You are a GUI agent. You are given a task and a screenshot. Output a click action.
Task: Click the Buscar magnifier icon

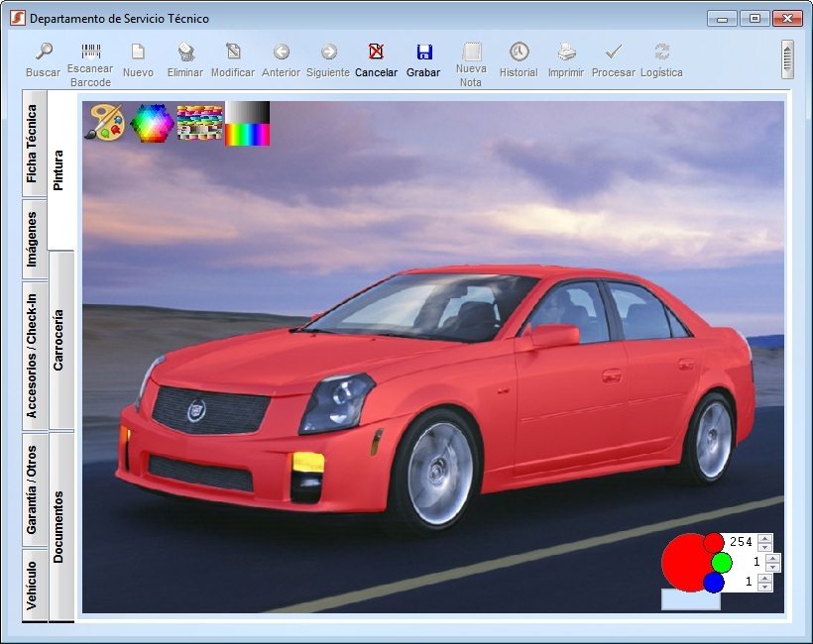tap(44, 53)
